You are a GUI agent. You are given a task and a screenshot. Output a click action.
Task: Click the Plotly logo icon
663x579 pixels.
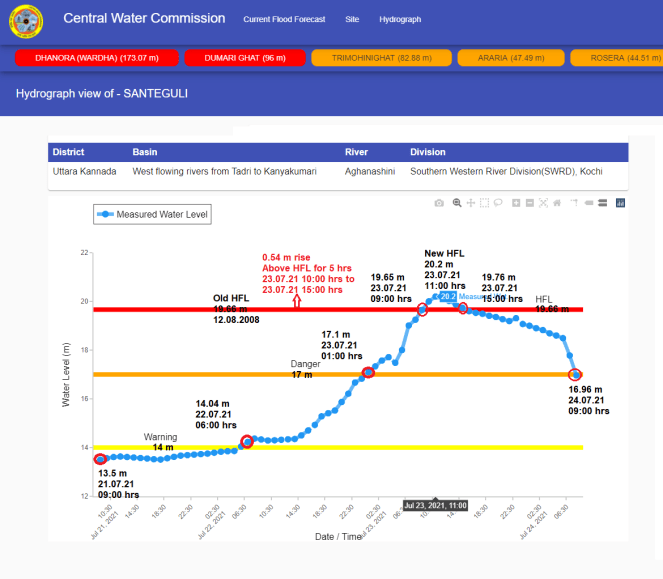click(x=620, y=203)
